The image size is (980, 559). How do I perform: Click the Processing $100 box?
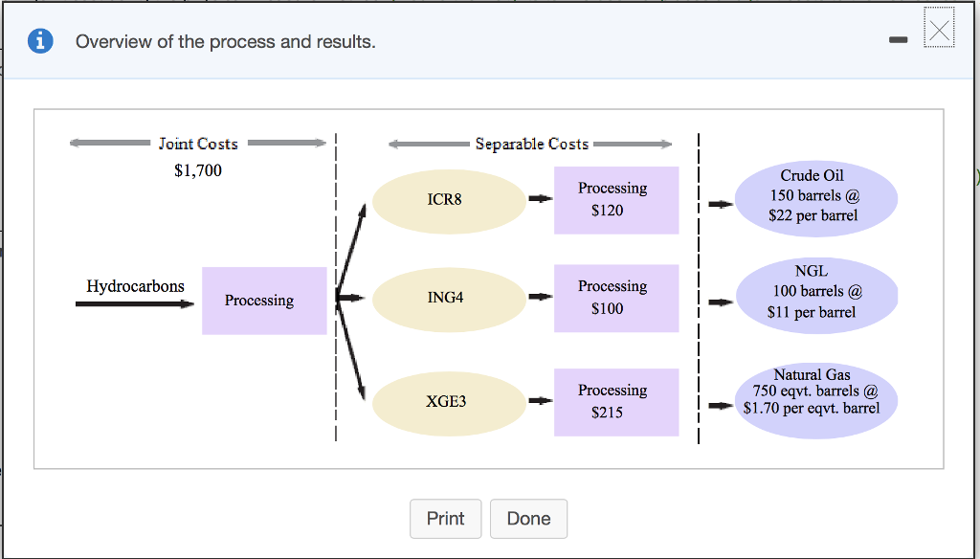tap(616, 299)
